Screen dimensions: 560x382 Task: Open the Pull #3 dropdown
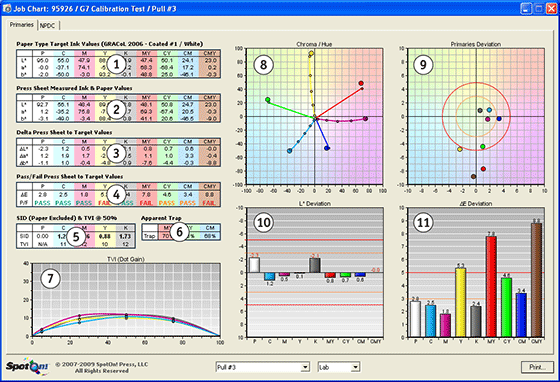262,367
